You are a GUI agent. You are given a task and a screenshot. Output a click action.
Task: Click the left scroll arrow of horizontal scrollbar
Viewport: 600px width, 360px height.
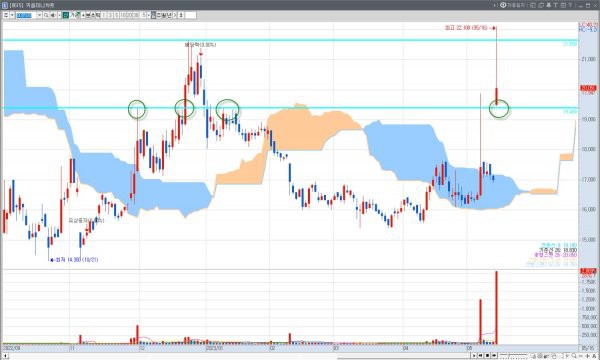tap(5, 357)
